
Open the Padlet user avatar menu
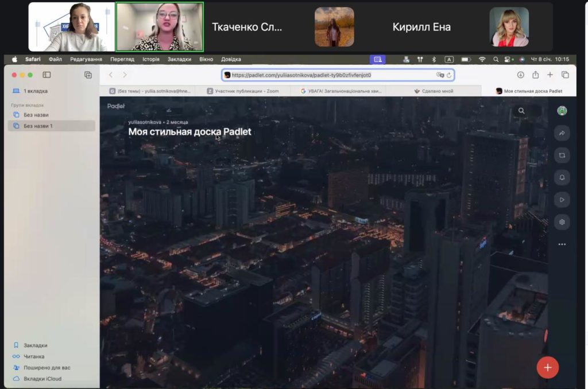tap(562, 111)
